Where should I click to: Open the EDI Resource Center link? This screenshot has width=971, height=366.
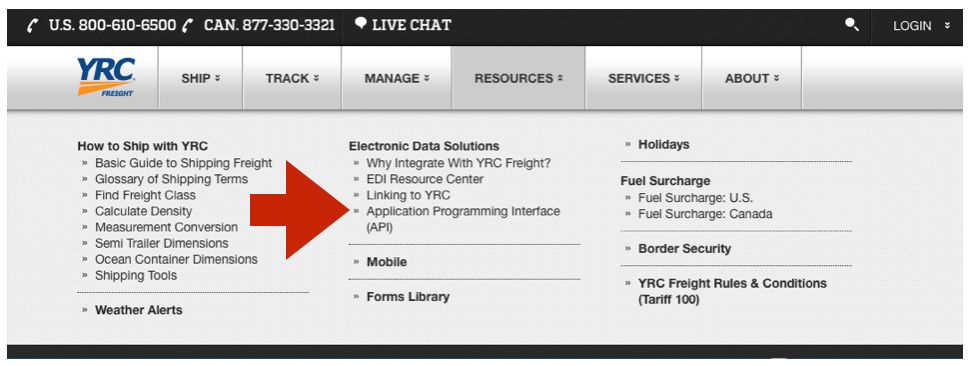425,179
